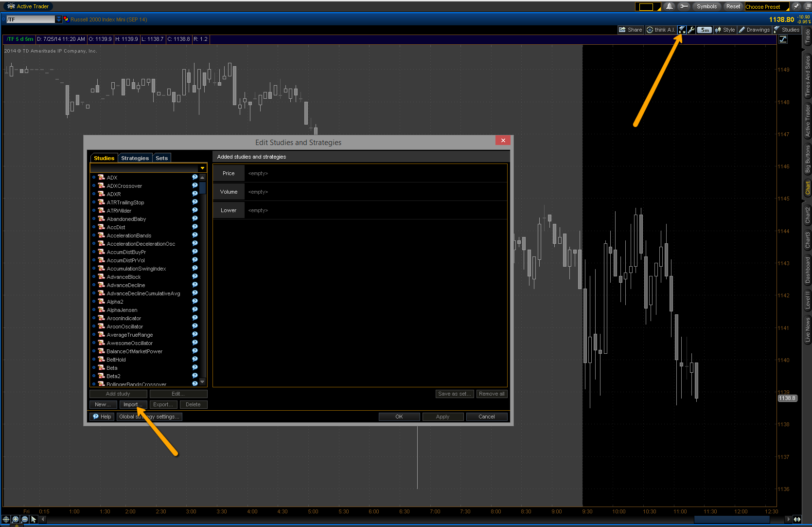Select the crosshair pan tool

pyautogui.click(x=6, y=519)
